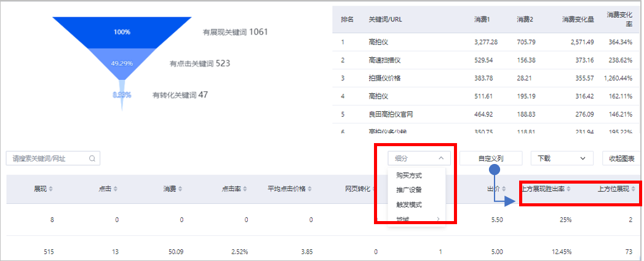Image resolution: width=644 pixels, height=261 pixels.
Task: Sort by 平均点击价格 column arrows
Action: 309,189
